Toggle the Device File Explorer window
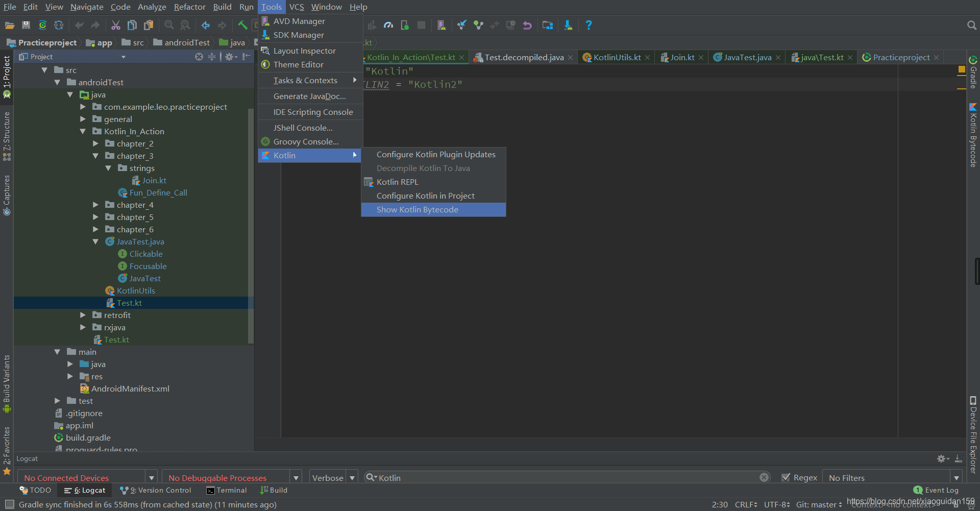 click(973, 435)
